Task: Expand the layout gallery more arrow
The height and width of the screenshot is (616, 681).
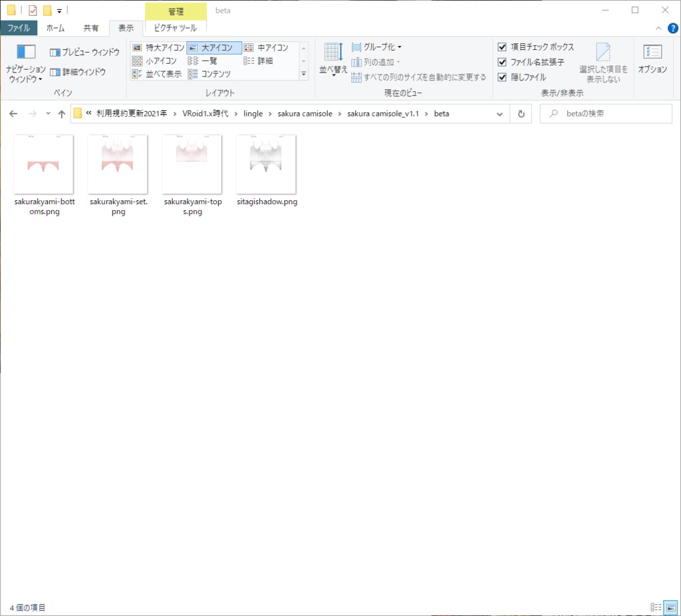Action: 303,75
